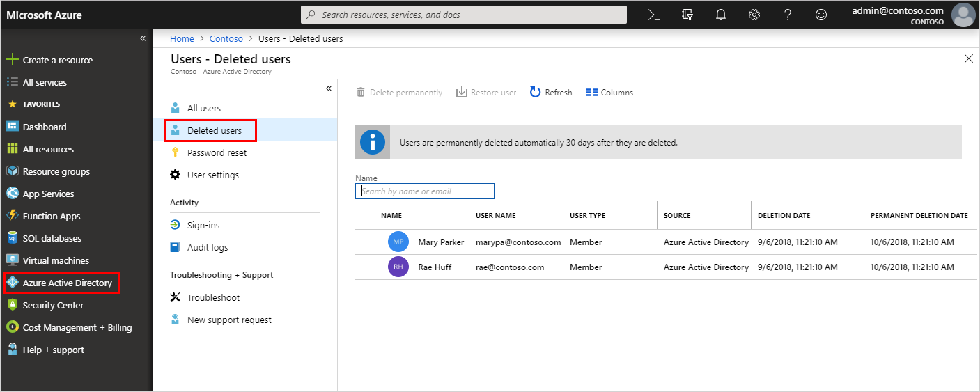This screenshot has width=980, height=392.
Task: Open the notifications bell
Action: [x=721, y=15]
